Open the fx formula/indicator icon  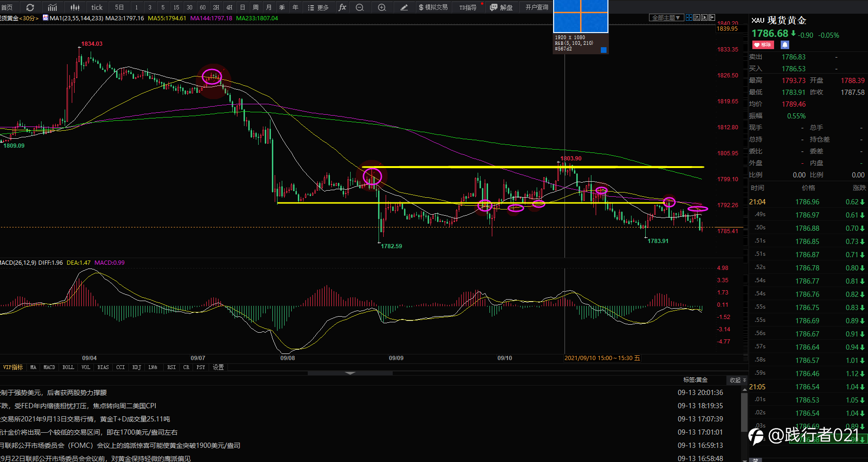(x=342, y=8)
